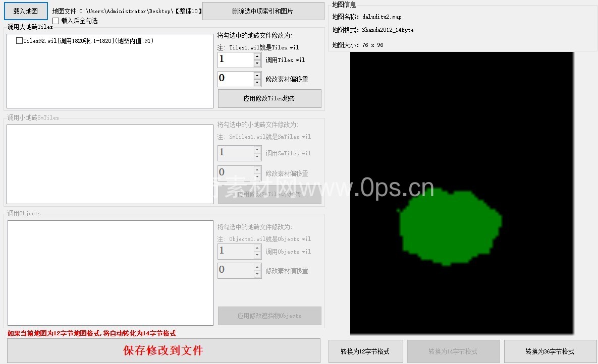The height and width of the screenshot is (364, 598).
Task: Click 应用修改遮挡物Objects button
Action: [269, 316]
